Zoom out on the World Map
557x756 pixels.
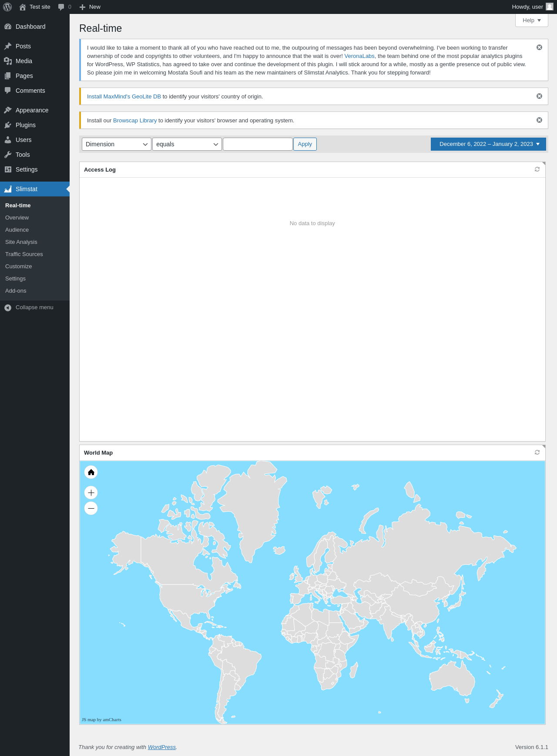(x=91, y=508)
